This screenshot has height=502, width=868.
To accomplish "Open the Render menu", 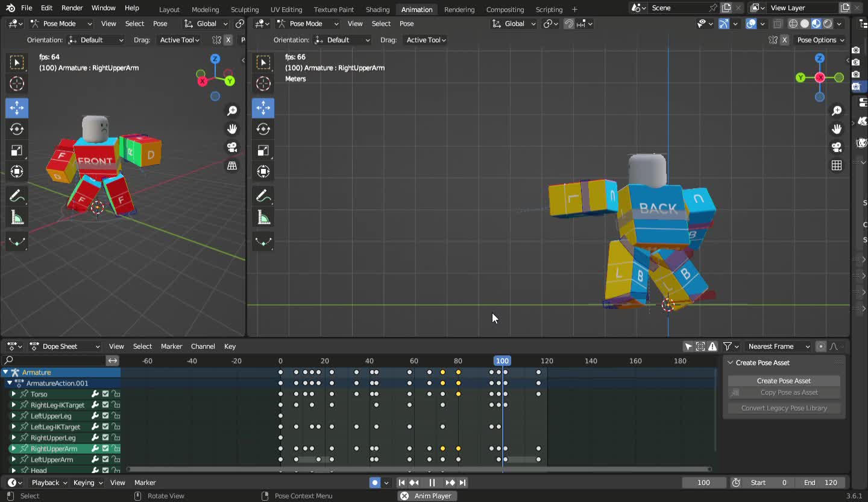I will (x=72, y=8).
